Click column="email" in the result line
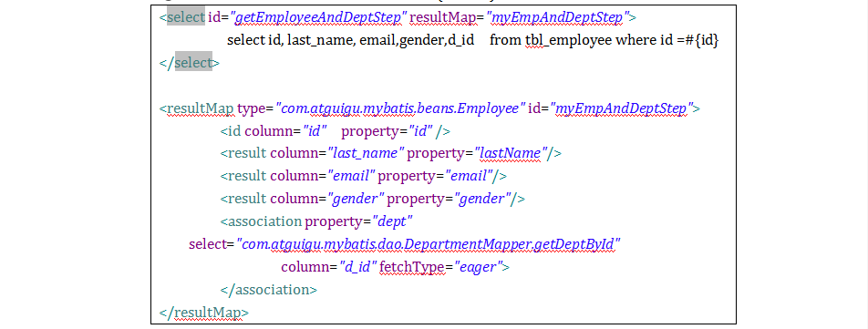Image resolution: width=868 pixels, height=329 pixels. pyautogui.click(x=324, y=177)
